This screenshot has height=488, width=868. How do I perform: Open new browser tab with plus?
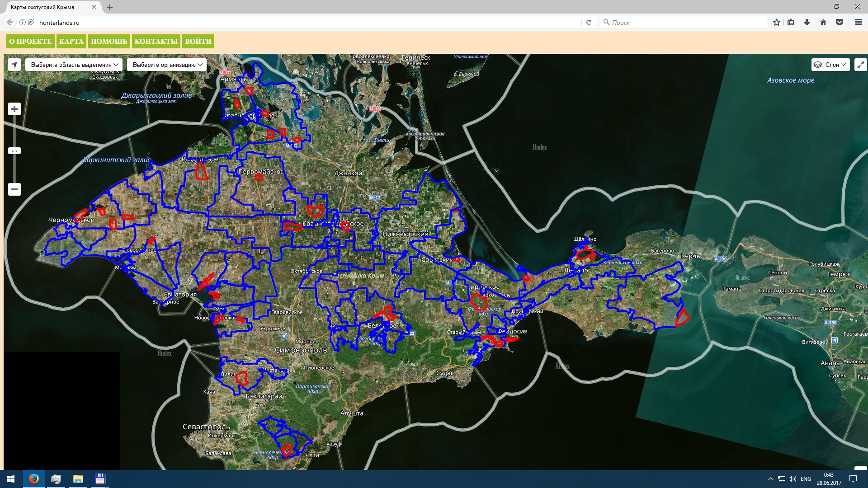(110, 7)
